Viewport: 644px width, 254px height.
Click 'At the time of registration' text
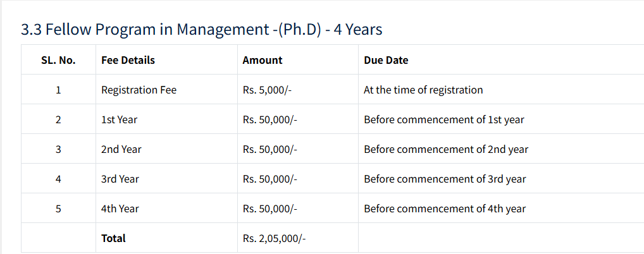coord(423,90)
